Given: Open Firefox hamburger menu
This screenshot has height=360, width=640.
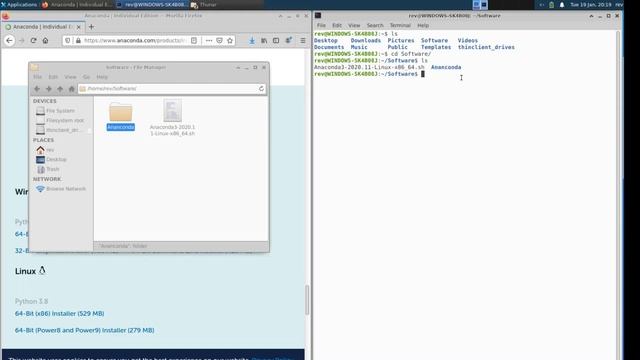Looking at the screenshot, I should [302, 40].
